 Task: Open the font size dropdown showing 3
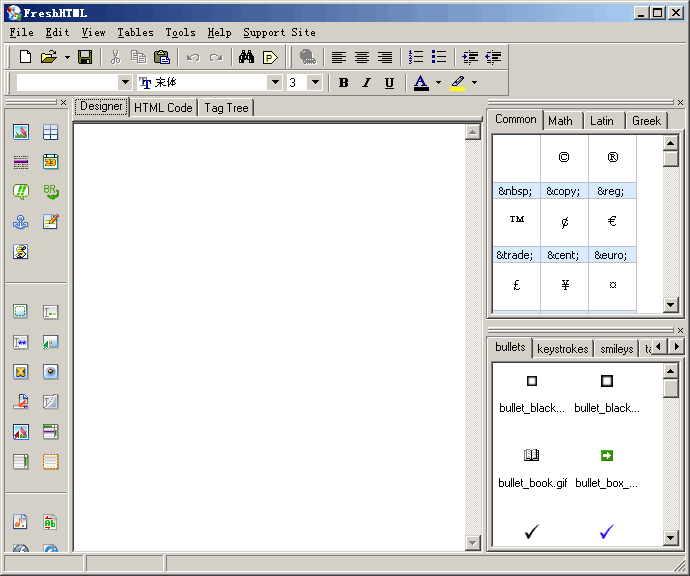[x=316, y=82]
